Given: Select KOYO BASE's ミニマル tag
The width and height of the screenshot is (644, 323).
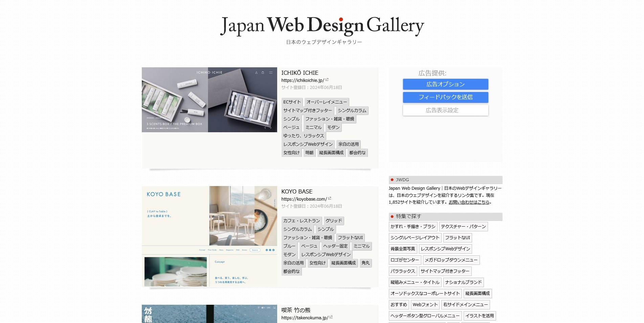Looking at the screenshot, I should pos(361,246).
